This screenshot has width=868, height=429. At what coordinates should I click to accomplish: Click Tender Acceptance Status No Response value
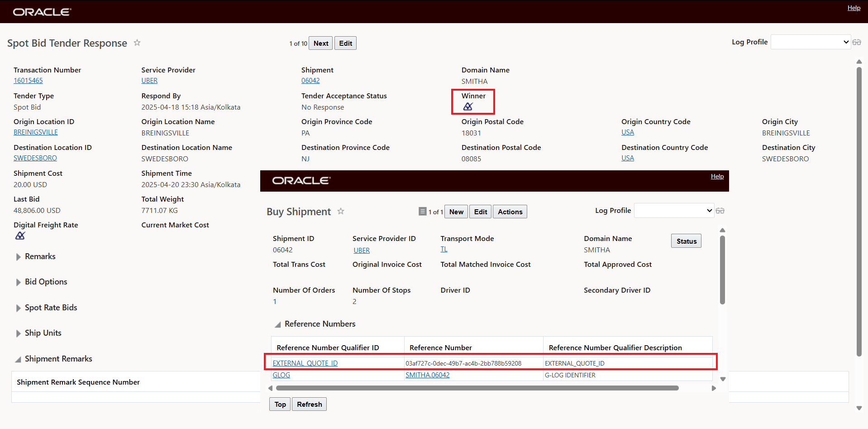323,107
